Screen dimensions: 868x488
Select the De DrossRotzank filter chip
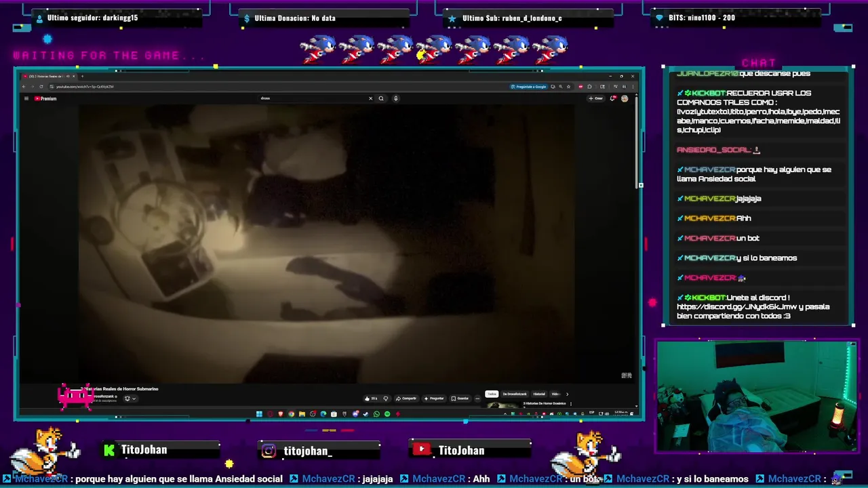click(514, 394)
